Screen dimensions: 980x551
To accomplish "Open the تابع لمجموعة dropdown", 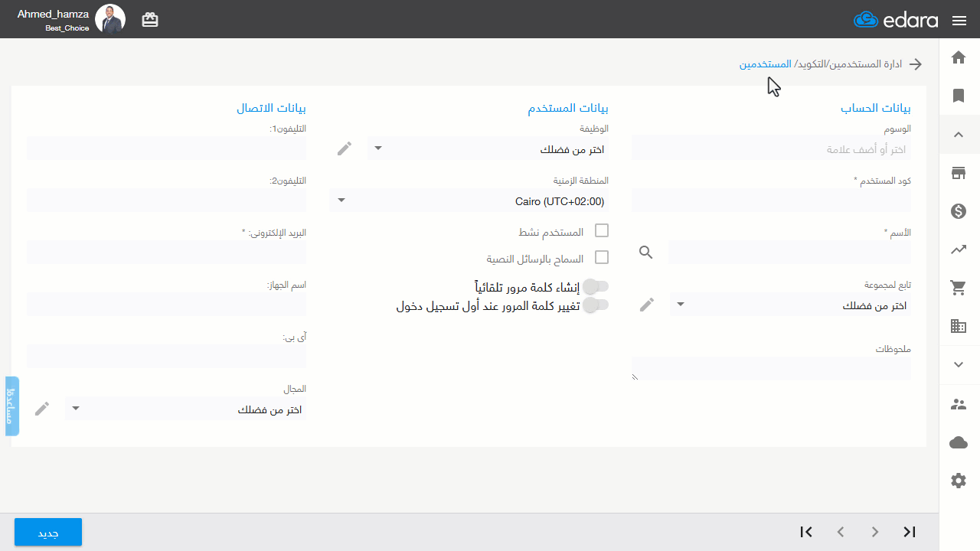I will pos(790,305).
